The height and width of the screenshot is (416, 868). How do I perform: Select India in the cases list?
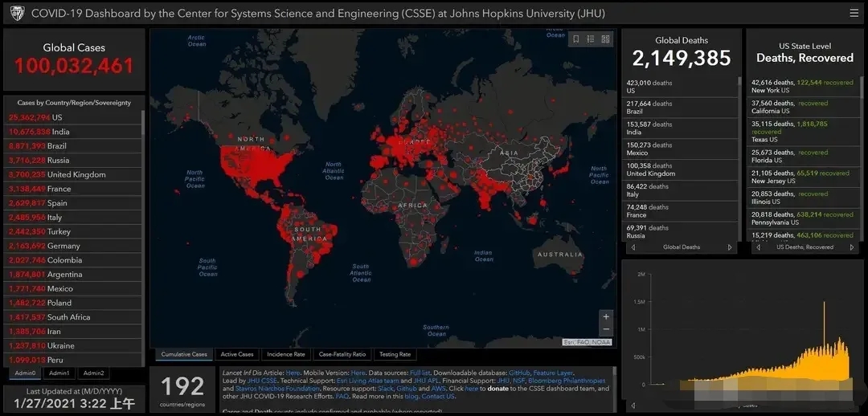[72, 132]
